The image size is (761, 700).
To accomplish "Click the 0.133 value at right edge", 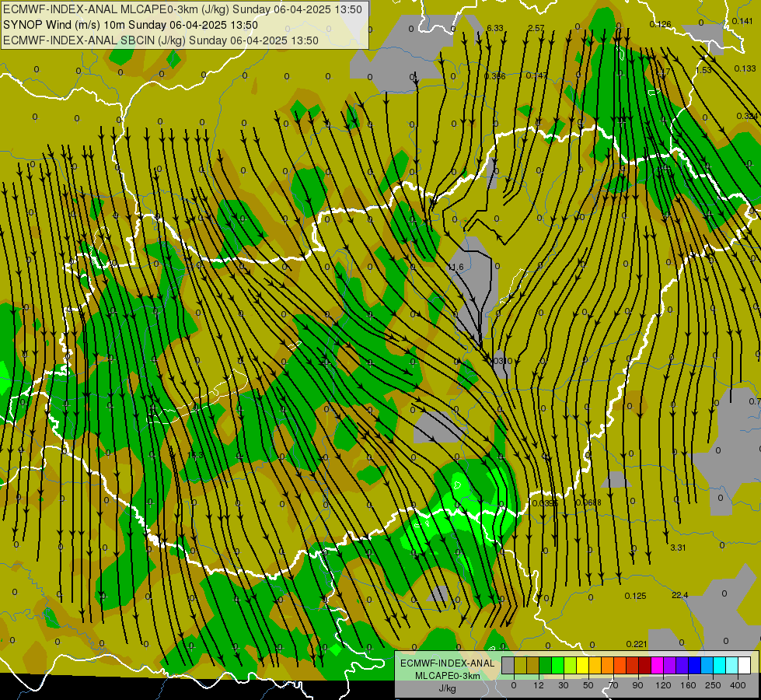I will coord(745,68).
